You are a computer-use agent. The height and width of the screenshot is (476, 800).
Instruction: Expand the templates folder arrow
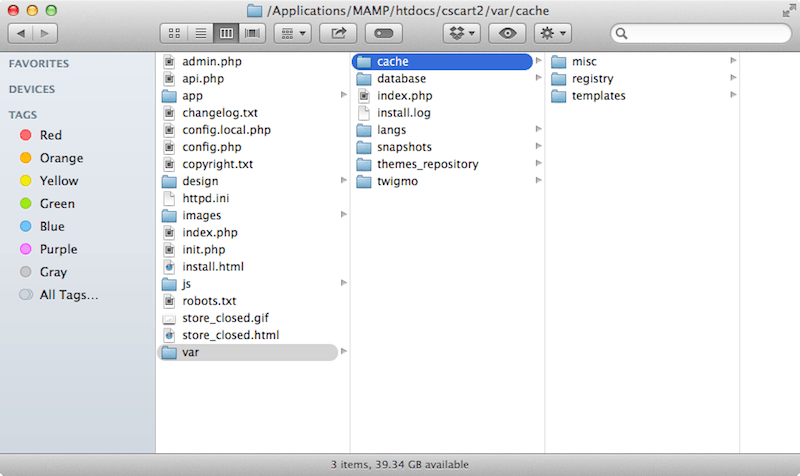click(733, 96)
